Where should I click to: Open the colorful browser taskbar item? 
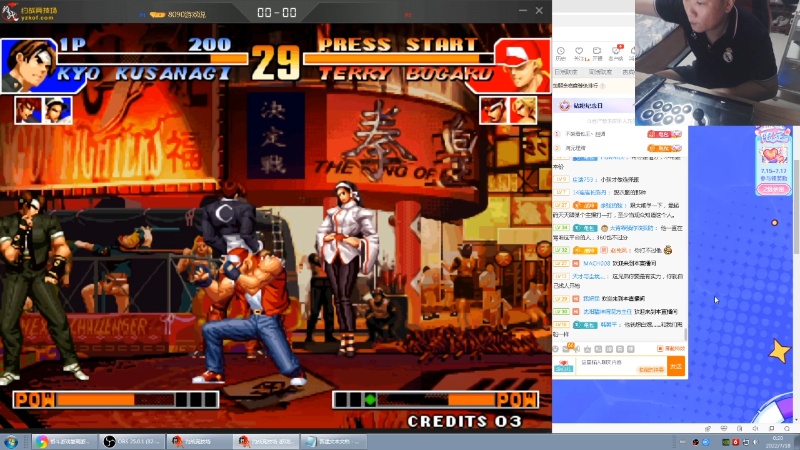[65, 441]
